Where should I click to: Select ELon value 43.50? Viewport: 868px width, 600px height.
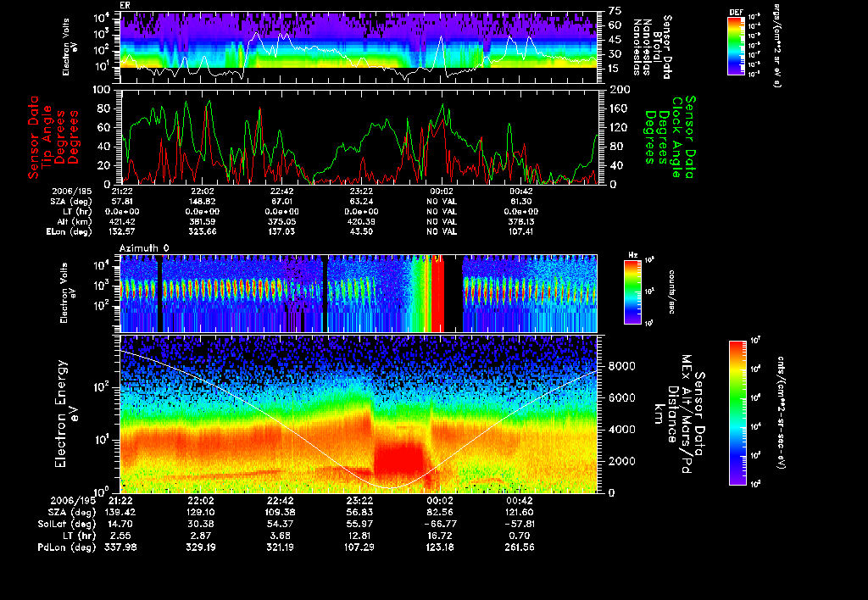(x=361, y=231)
